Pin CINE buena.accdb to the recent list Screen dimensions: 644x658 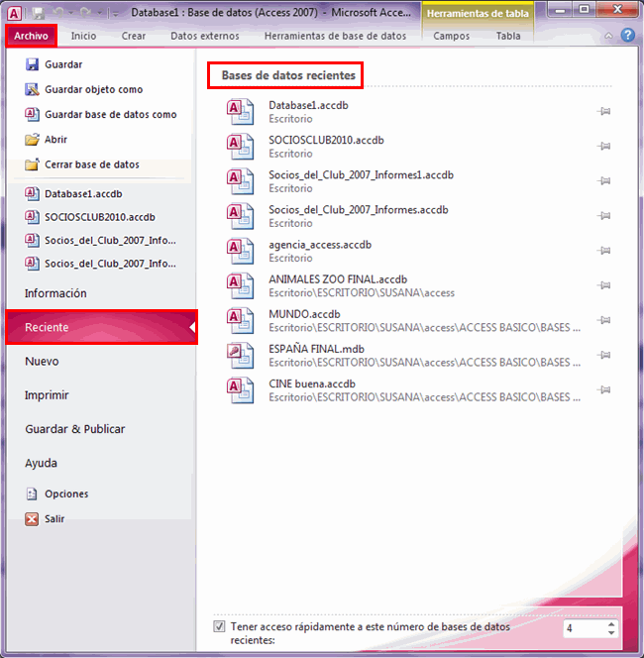pyautogui.click(x=603, y=389)
